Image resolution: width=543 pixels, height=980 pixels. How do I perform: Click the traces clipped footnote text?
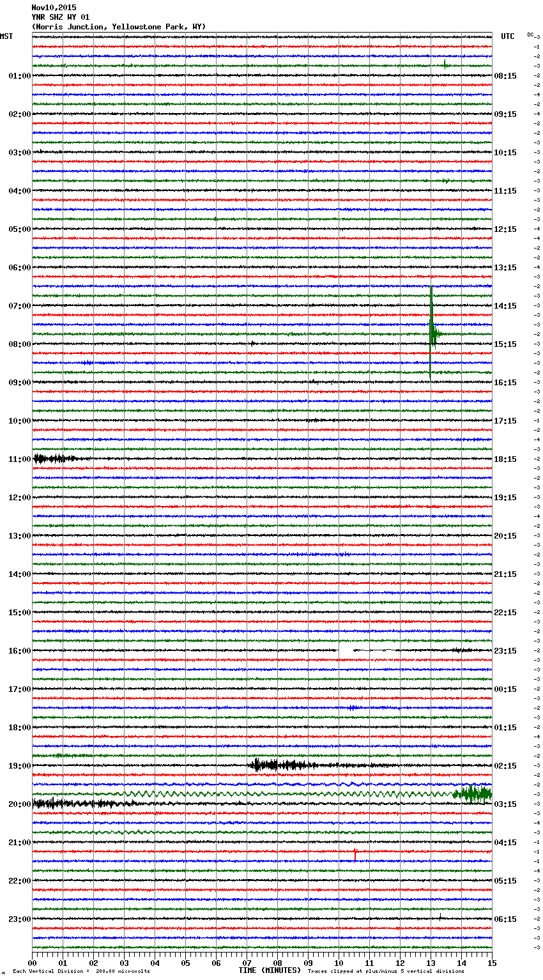coord(386,971)
